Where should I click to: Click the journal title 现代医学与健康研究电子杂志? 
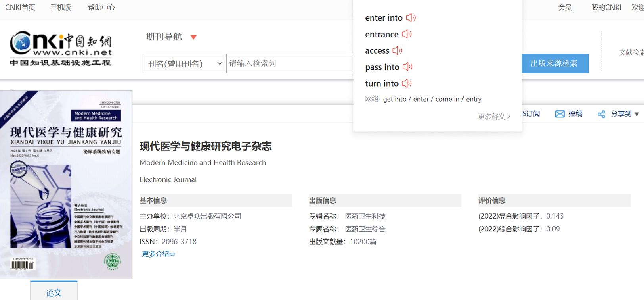(206, 146)
